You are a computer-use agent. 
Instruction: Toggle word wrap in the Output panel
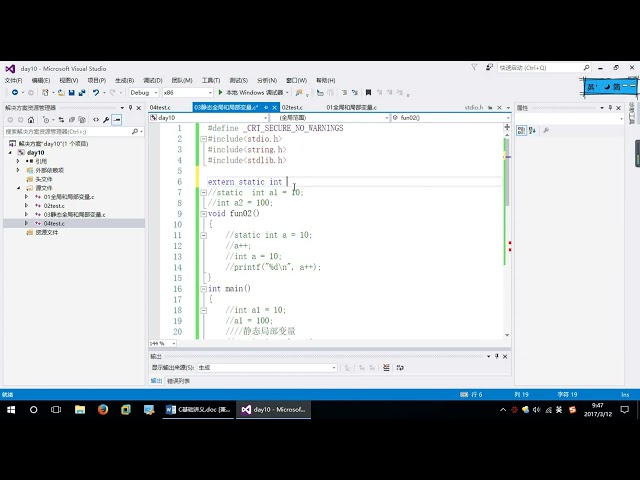click(x=400, y=368)
